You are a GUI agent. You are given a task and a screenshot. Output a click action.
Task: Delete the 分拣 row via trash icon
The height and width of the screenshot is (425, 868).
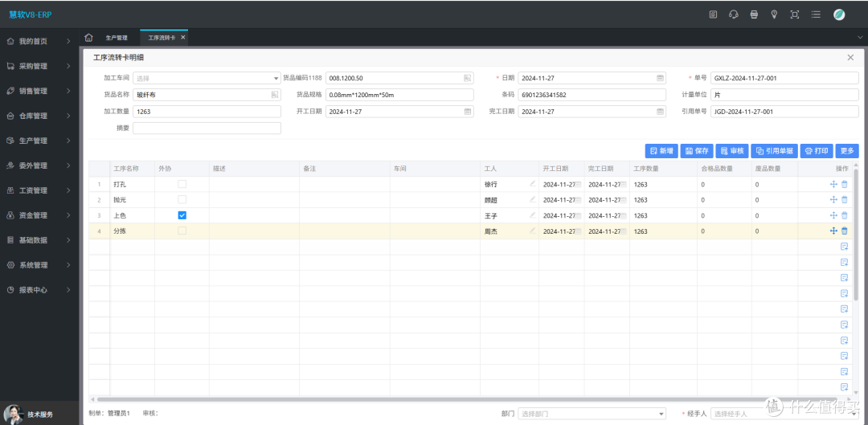[845, 231]
